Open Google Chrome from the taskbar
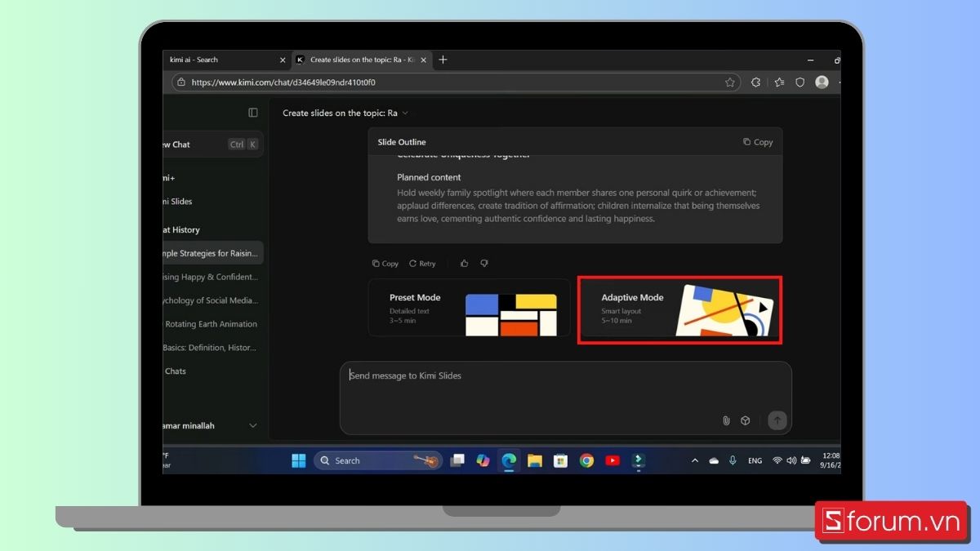Screen dimensions: 980x551 click(x=586, y=460)
